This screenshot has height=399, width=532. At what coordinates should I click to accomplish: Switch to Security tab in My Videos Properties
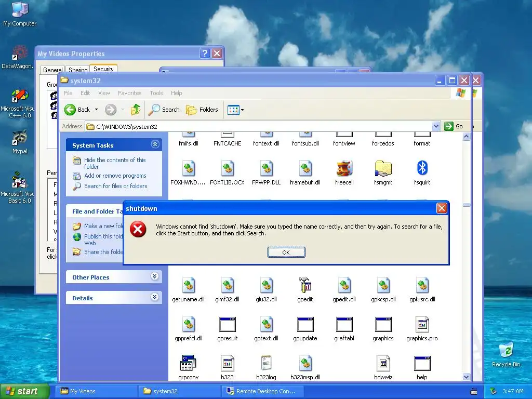coord(103,69)
